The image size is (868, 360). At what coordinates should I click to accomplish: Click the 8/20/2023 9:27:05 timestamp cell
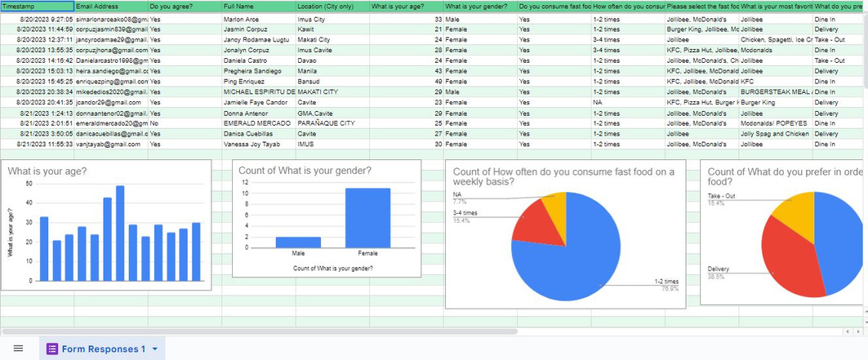coord(37,19)
